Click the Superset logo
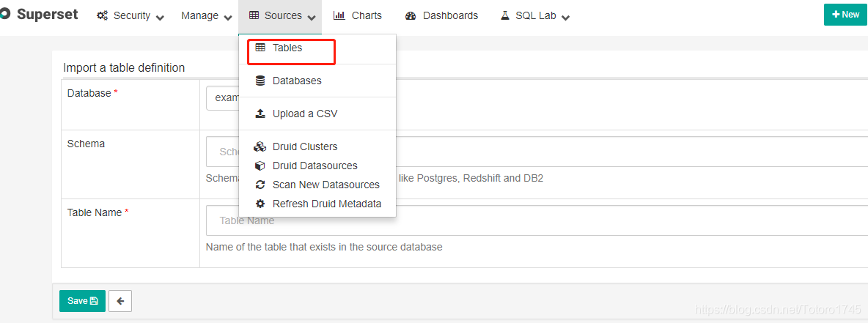The height and width of the screenshot is (323, 868). point(4,14)
